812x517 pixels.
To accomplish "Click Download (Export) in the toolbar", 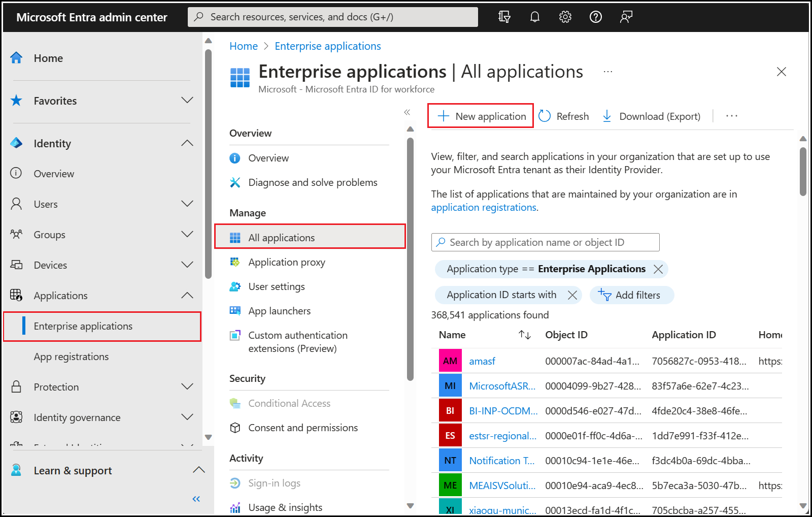I will [651, 116].
